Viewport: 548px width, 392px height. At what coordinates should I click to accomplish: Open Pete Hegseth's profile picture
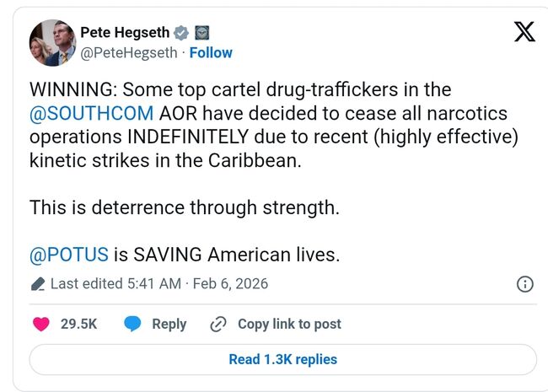tap(52, 42)
